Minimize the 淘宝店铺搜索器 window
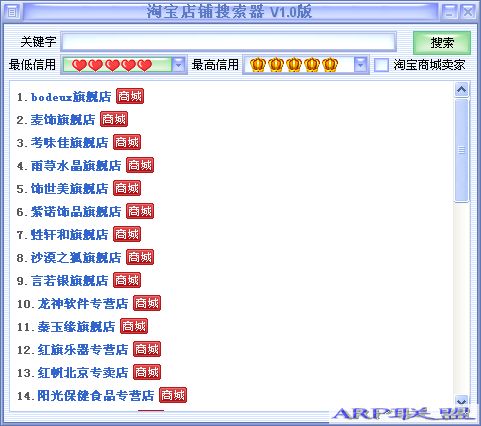 point(450,12)
